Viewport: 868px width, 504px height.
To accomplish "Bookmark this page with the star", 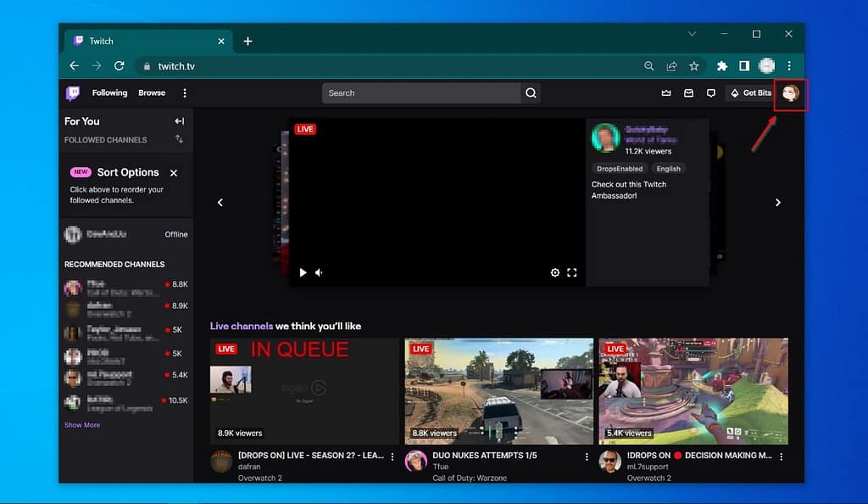I will 693,66.
